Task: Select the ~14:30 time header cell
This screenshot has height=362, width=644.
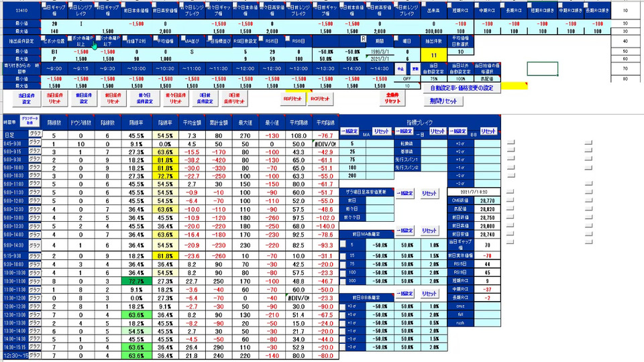Action: point(380,68)
